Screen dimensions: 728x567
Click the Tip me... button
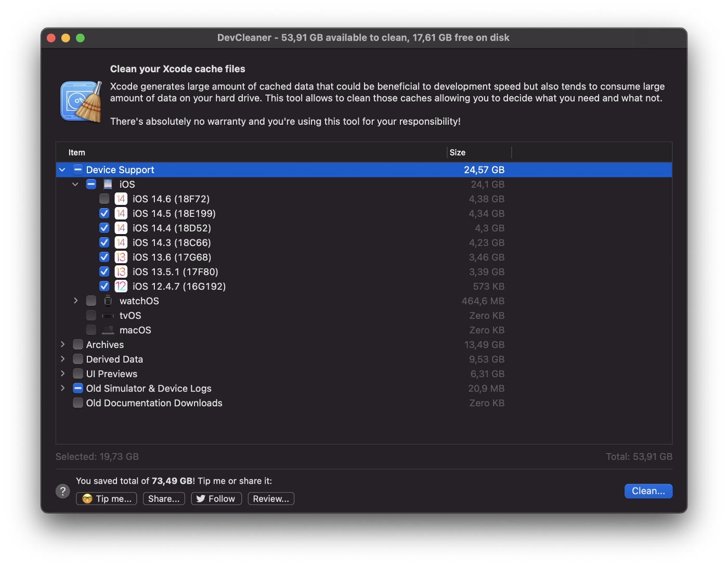pos(107,499)
